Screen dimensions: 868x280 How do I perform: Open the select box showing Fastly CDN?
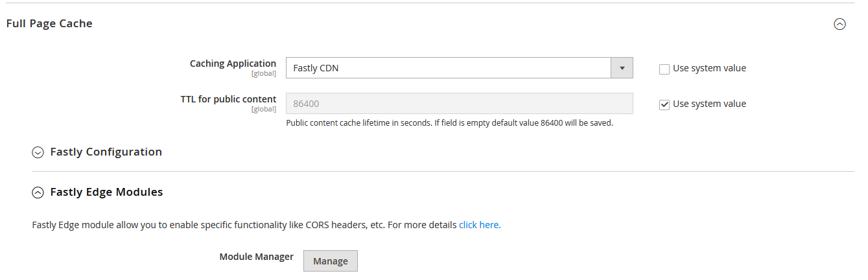click(x=449, y=68)
